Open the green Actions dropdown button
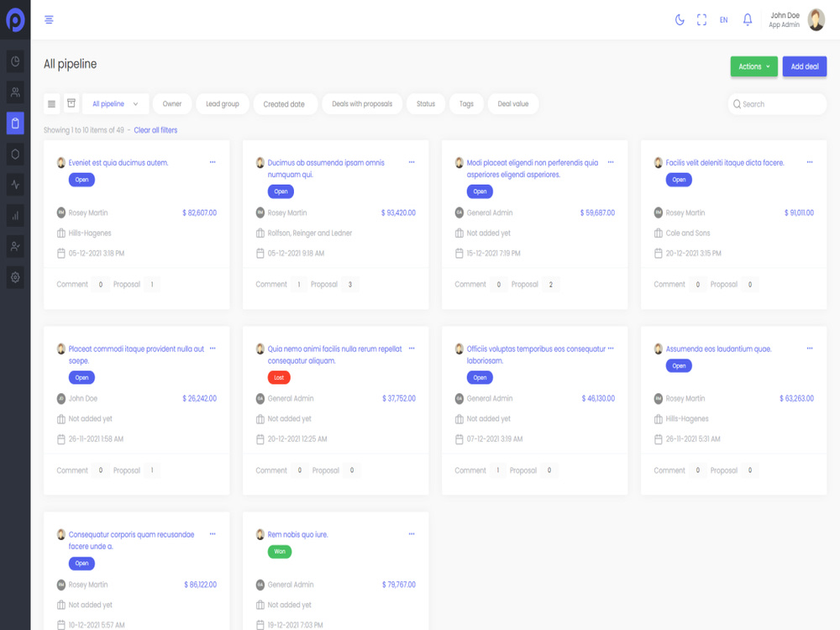The width and height of the screenshot is (840, 630). click(x=753, y=66)
